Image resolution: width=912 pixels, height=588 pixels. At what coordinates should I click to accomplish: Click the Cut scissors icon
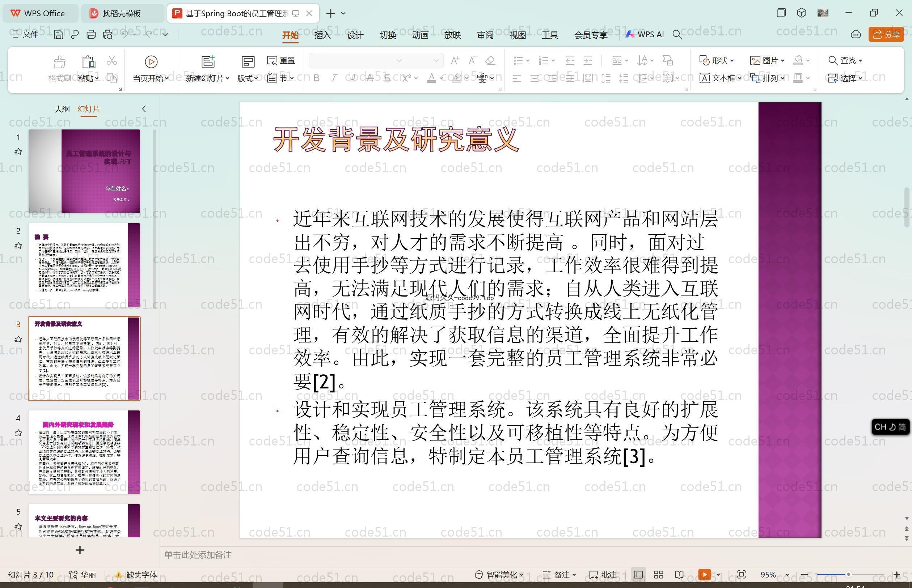click(x=111, y=60)
